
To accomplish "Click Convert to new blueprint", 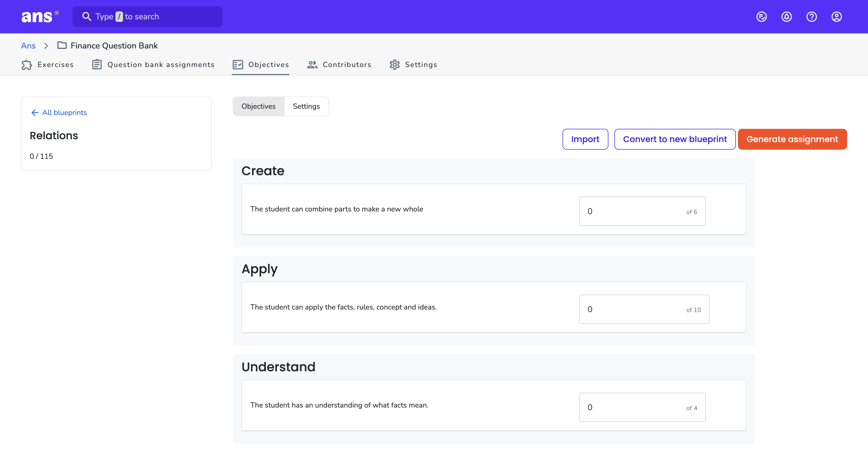I will (x=675, y=139).
